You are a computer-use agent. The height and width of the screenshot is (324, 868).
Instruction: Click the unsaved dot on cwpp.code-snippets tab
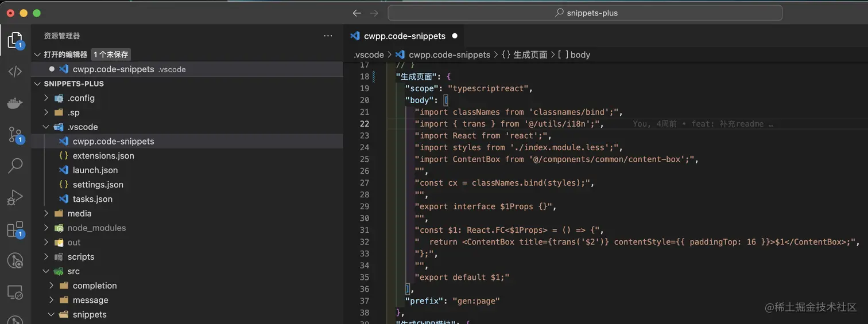(x=455, y=36)
